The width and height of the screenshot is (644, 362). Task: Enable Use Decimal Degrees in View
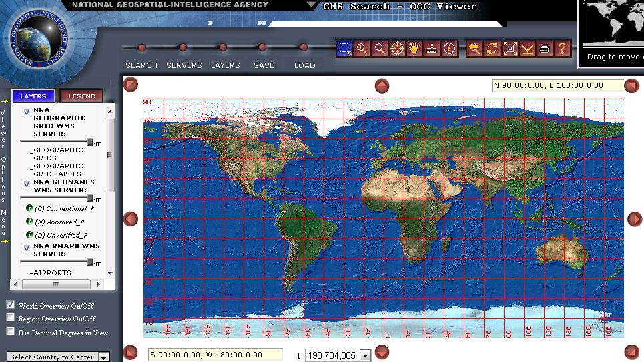(x=10, y=331)
